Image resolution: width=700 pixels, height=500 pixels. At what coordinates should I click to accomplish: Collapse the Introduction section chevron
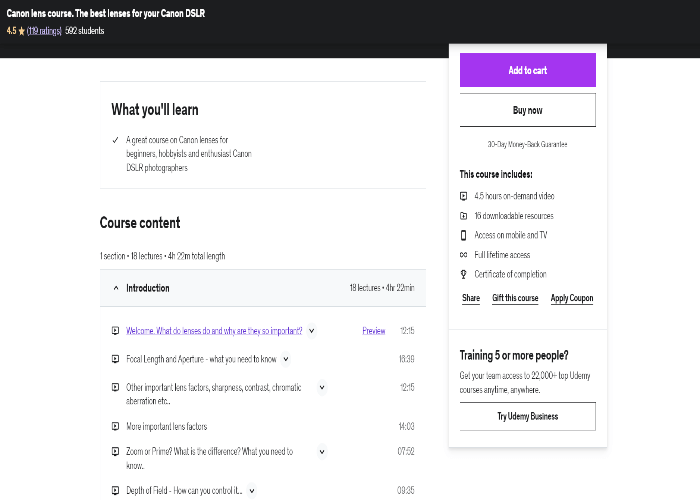(116, 288)
